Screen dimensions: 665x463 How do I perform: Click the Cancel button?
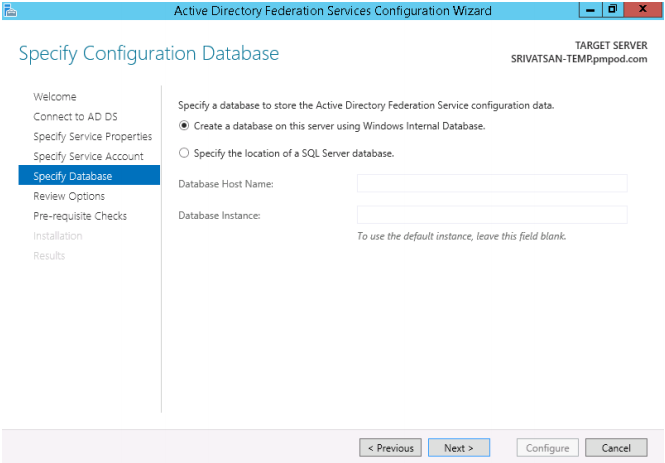point(616,448)
